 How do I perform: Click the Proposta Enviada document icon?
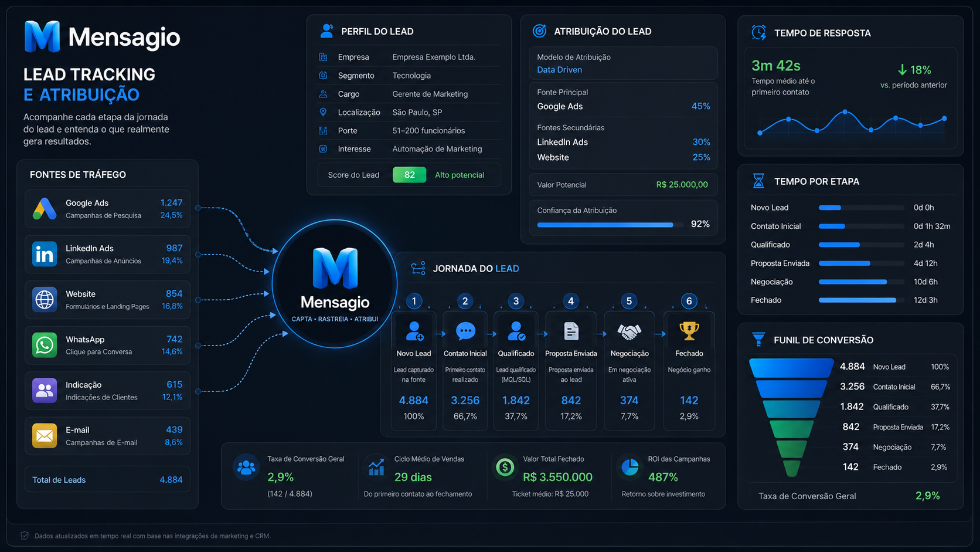(571, 331)
